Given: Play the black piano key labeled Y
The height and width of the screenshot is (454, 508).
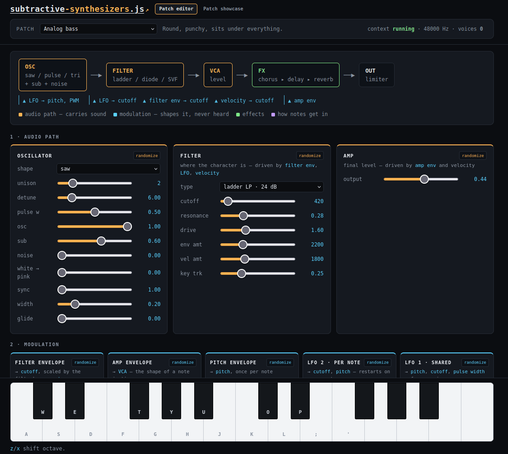Looking at the screenshot, I should pyautogui.click(x=171, y=401).
